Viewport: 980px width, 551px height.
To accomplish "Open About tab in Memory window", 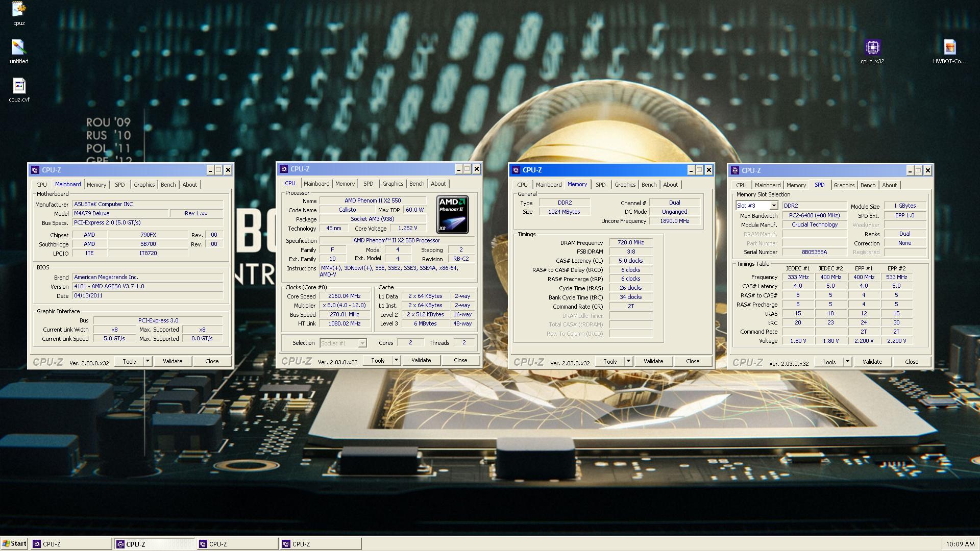I will pos(670,185).
